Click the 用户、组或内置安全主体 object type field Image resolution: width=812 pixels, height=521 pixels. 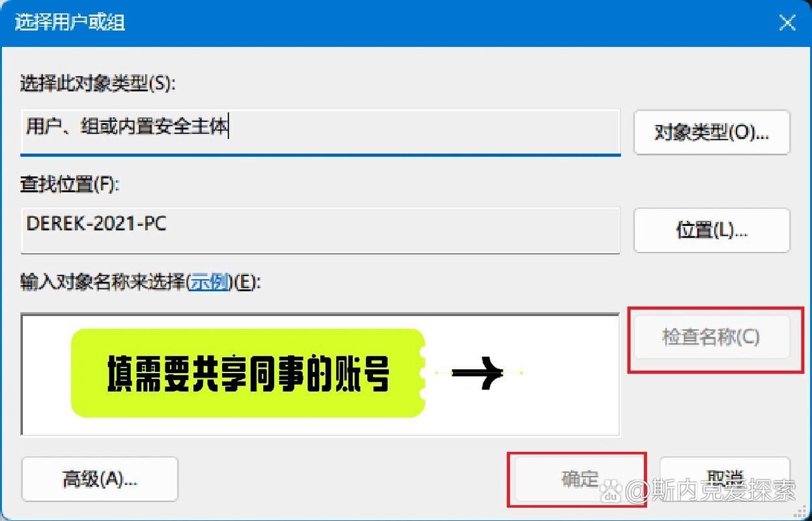click(320, 132)
